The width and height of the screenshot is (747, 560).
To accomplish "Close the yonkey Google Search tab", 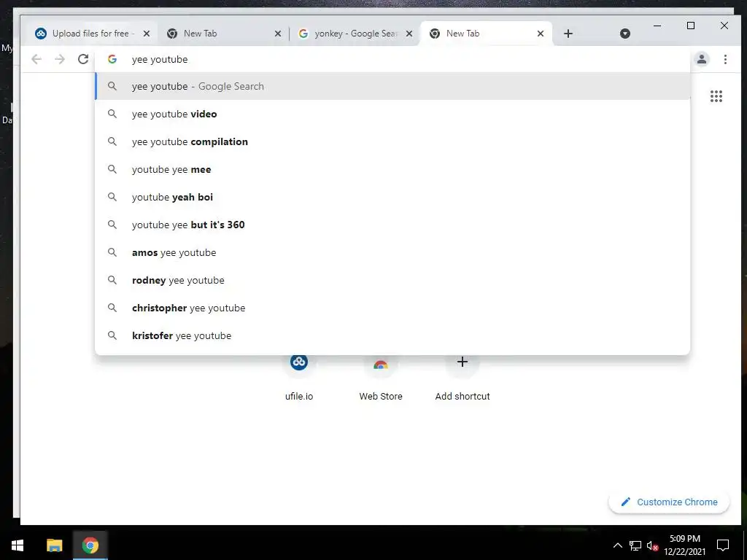I will tap(409, 34).
